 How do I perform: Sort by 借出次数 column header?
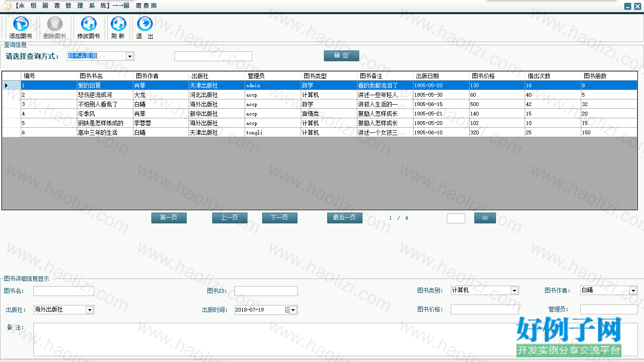[554, 76]
